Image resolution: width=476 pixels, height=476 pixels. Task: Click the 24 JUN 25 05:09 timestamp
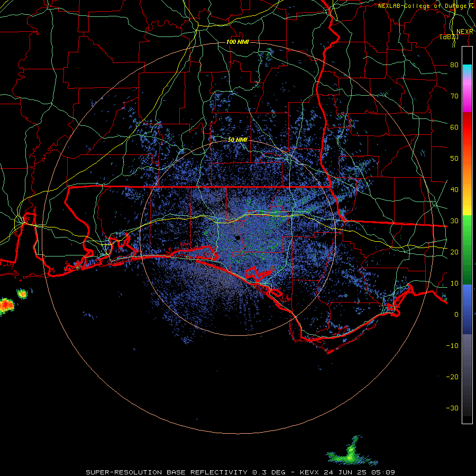(360, 472)
